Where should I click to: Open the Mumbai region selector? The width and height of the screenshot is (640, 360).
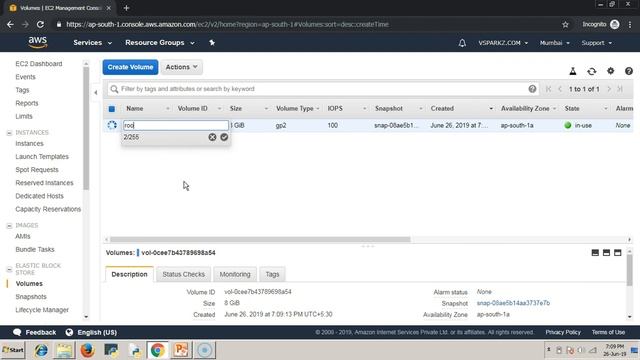[x=554, y=43]
